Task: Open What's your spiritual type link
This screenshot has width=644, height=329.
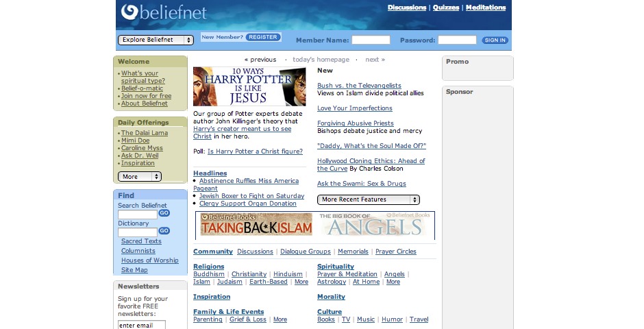Action: [x=143, y=77]
